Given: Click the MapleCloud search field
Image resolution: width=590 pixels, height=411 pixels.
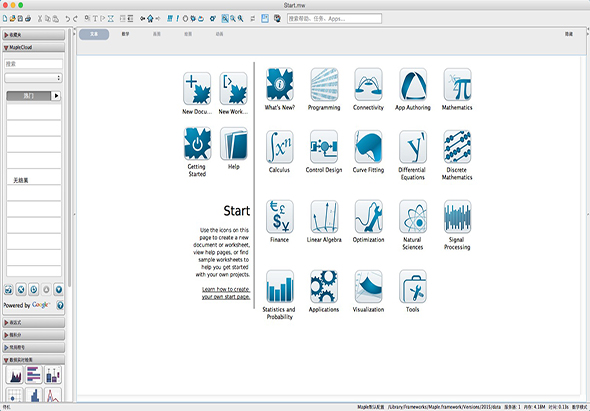Looking at the screenshot, I should (33, 64).
